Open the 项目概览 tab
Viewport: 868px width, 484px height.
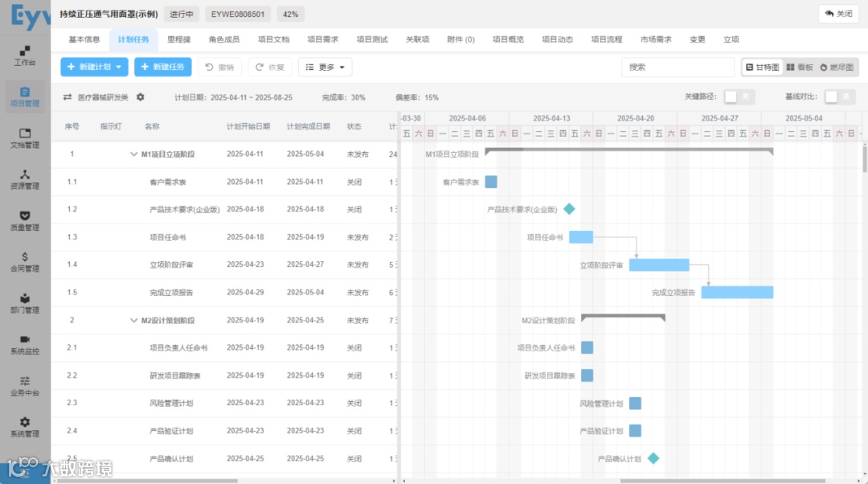pyautogui.click(x=508, y=39)
